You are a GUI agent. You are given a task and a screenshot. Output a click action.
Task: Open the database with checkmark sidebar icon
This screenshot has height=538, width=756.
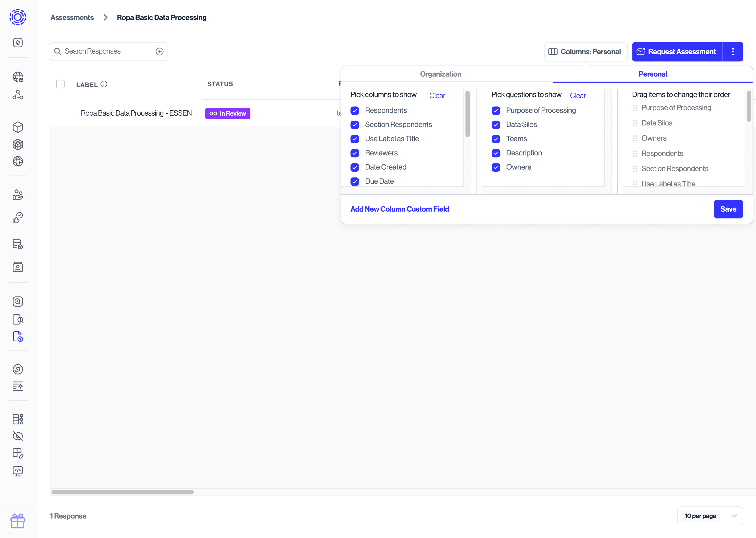[18, 244]
